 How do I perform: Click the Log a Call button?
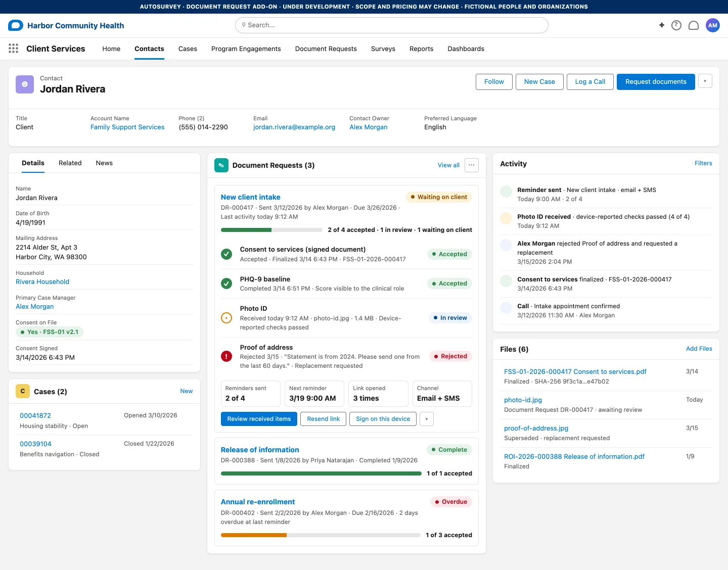[x=590, y=82]
